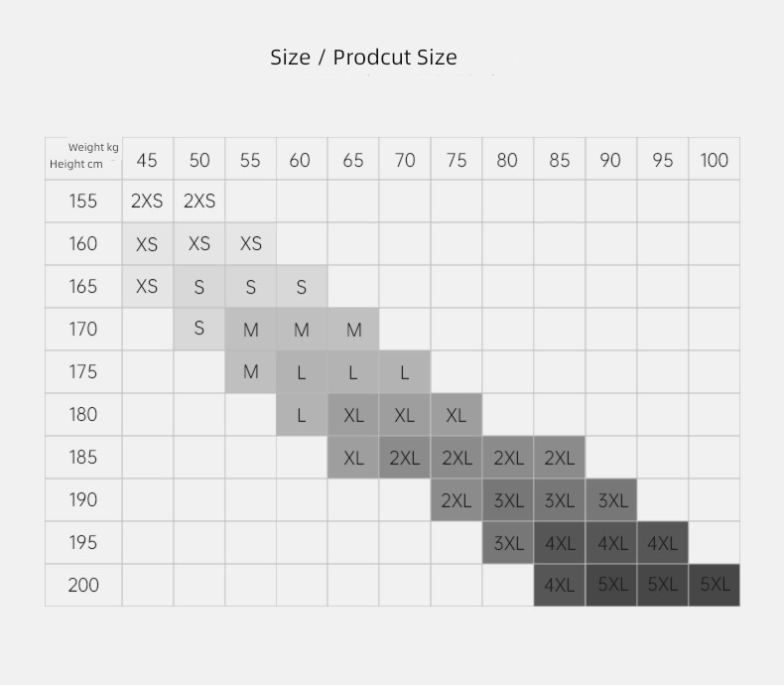Click the 100 weight column header
This screenshot has height=685, width=784.
pyautogui.click(x=714, y=159)
